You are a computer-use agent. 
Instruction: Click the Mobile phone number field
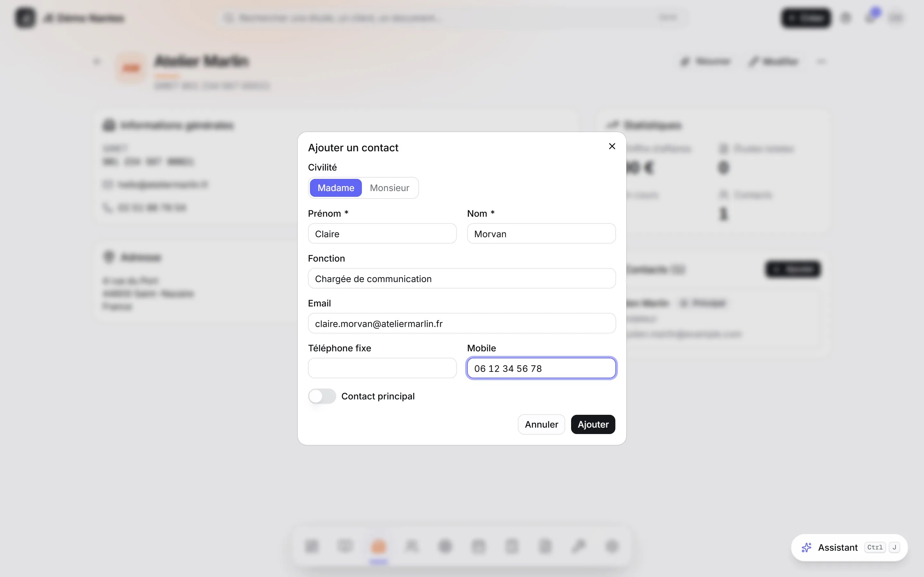click(x=541, y=368)
